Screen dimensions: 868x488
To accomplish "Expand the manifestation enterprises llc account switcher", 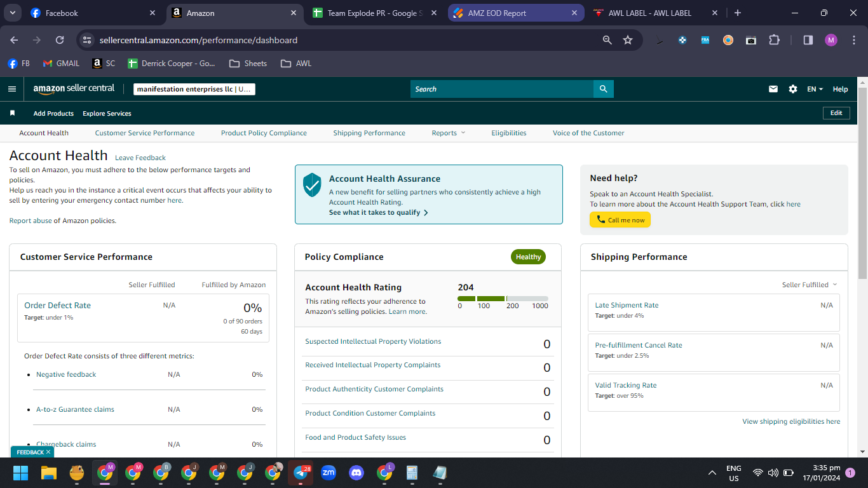I will (194, 89).
